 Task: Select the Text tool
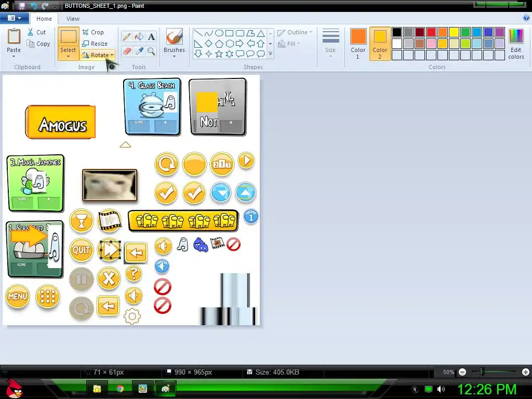click(151, 37)
